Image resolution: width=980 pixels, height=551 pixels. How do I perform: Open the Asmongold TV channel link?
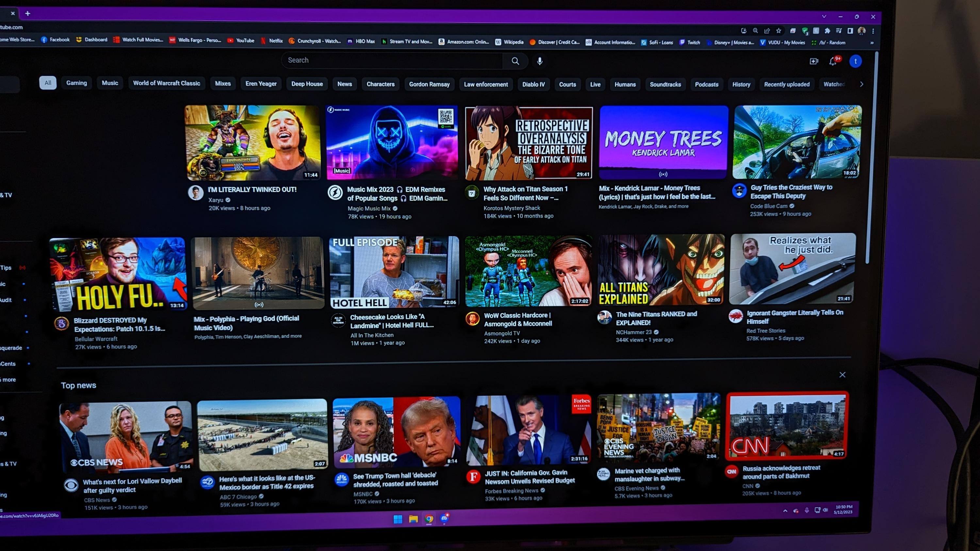[x=502, y=333]
